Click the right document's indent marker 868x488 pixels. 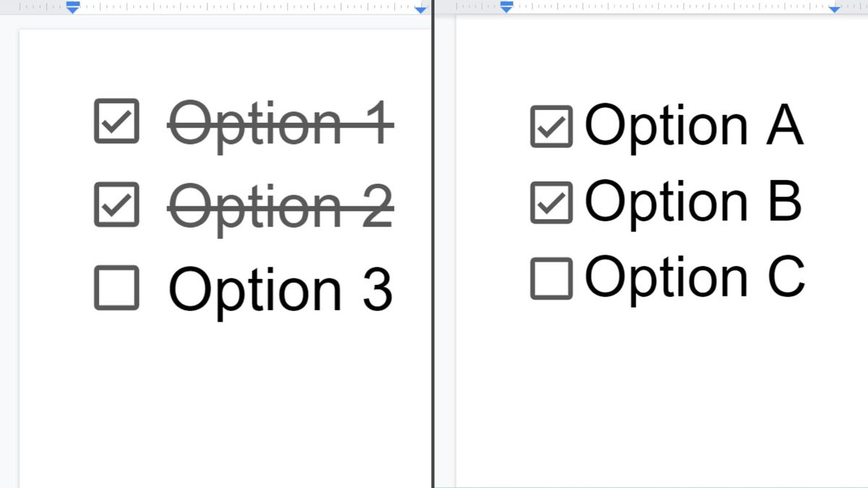click(x=506, y=7)
